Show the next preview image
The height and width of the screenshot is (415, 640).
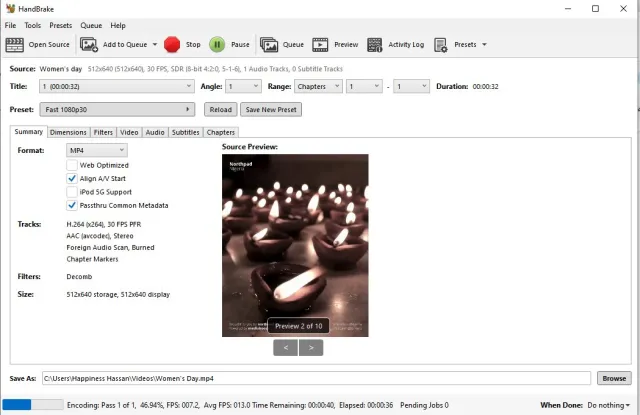click(311, 348)
